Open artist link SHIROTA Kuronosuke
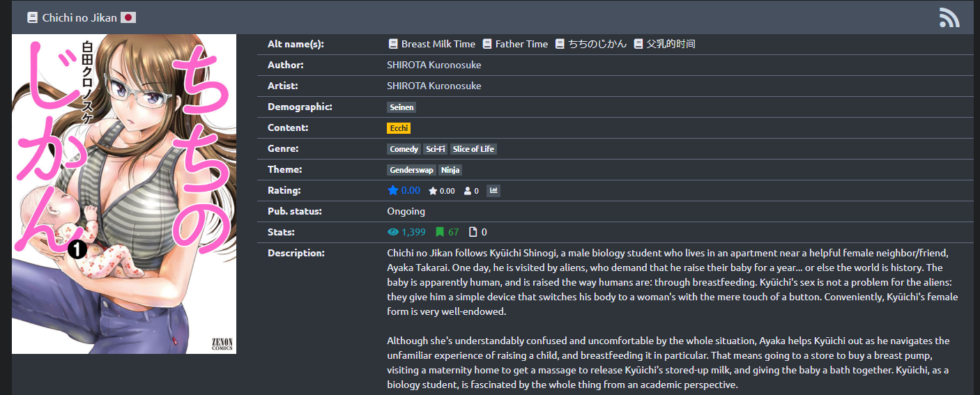Viewport: 980px width, 395px height. 434,86
